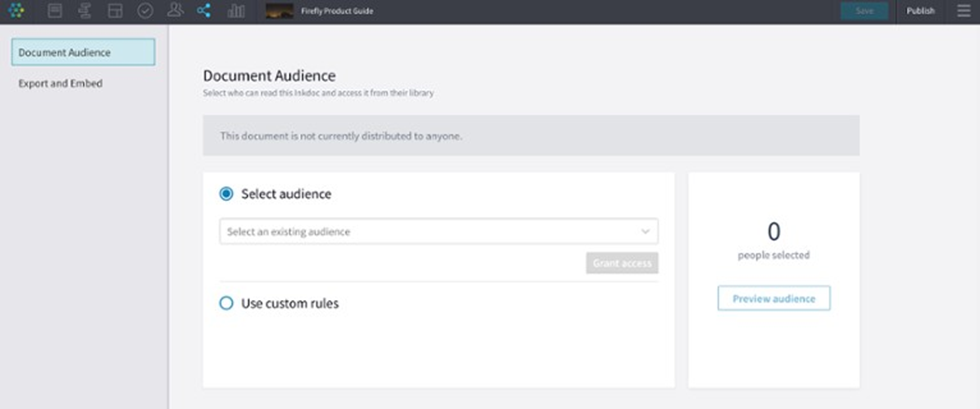
Task: Open the hamburger menu at top right
Action: [963, 11]
